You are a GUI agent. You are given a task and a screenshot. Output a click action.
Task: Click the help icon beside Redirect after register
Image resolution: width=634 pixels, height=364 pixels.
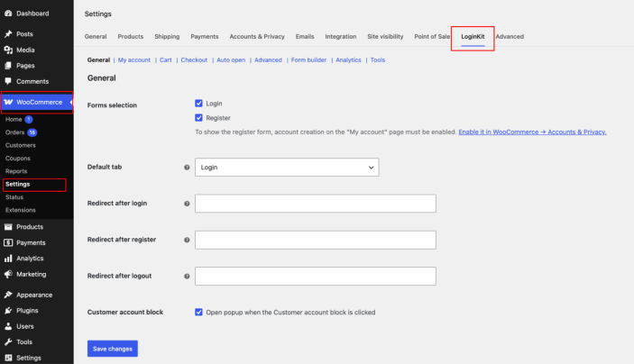click(187, 240)
